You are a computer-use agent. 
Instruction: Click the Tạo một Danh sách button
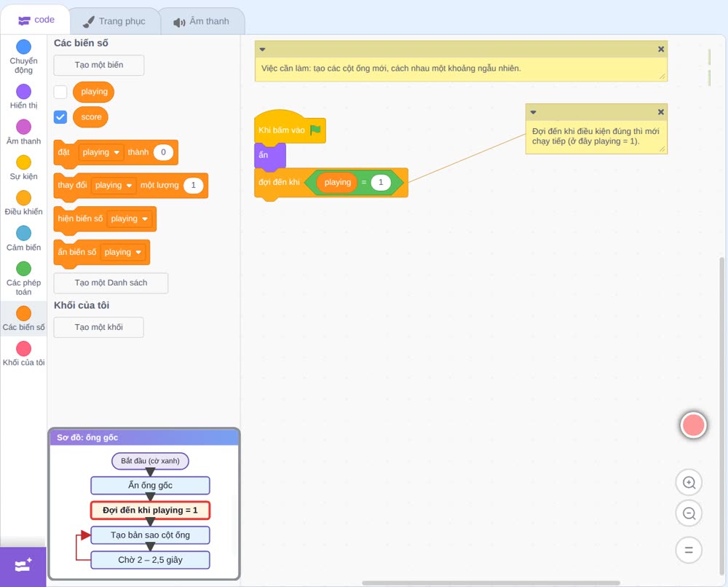pyautogui.click(x=111, y=283)
